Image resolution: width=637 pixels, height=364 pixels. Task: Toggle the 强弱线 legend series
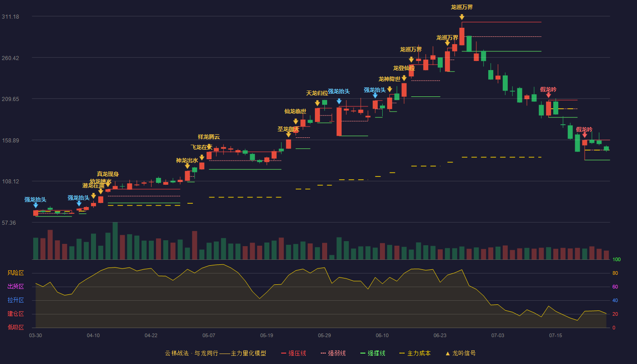(x=333, y=353)
